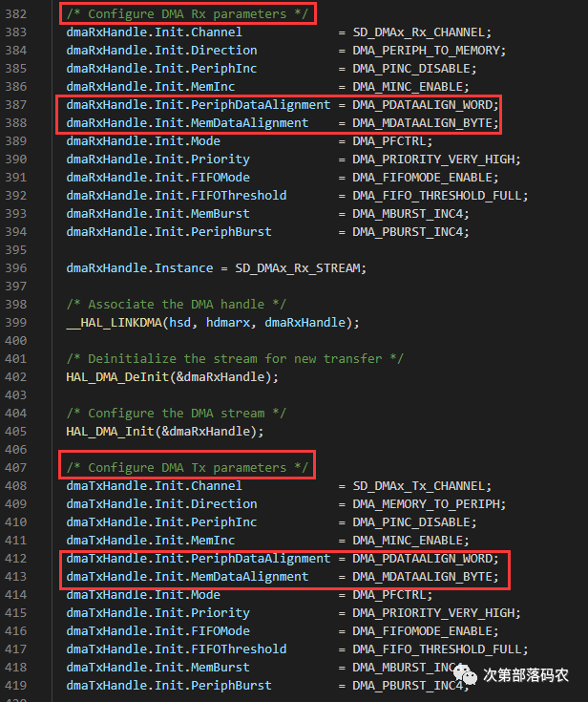Click 'Associate the DMA handle' comment

click(x=176, y=305)
